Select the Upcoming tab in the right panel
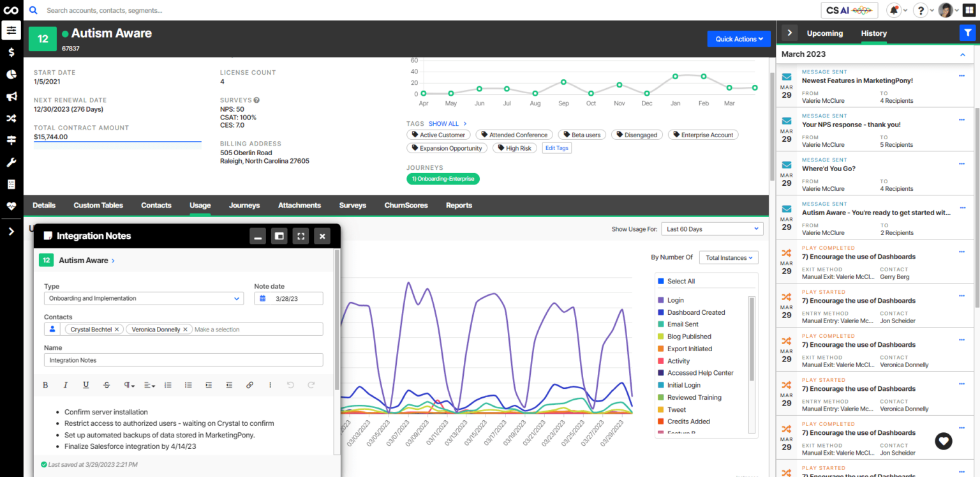Viewport: 980px width, 477px height. coord(824,33)
